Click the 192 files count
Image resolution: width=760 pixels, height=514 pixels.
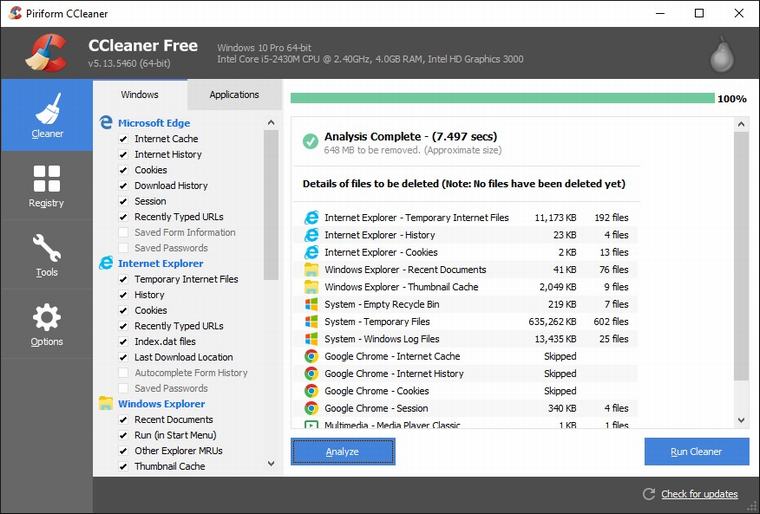tap(611, 218)
